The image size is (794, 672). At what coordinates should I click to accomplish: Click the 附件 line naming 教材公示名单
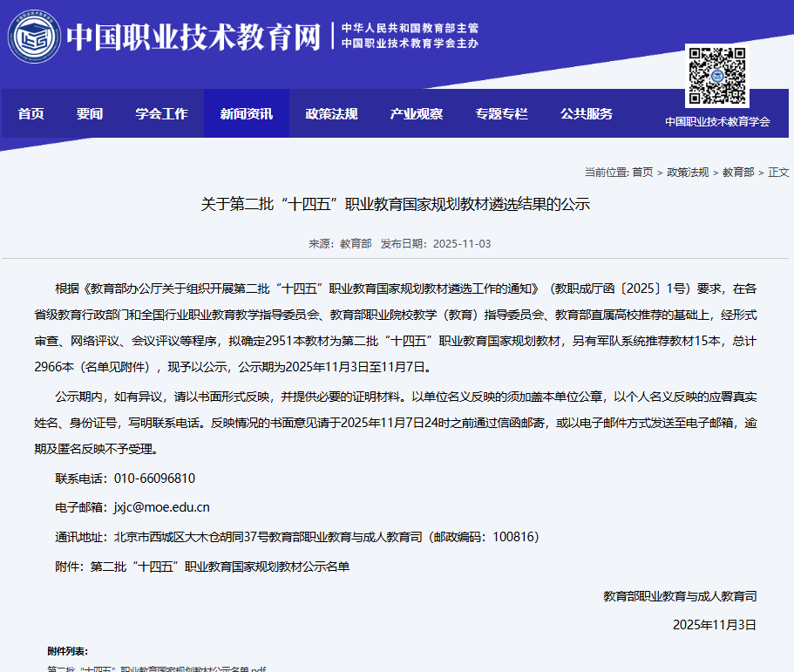point(202,567)
